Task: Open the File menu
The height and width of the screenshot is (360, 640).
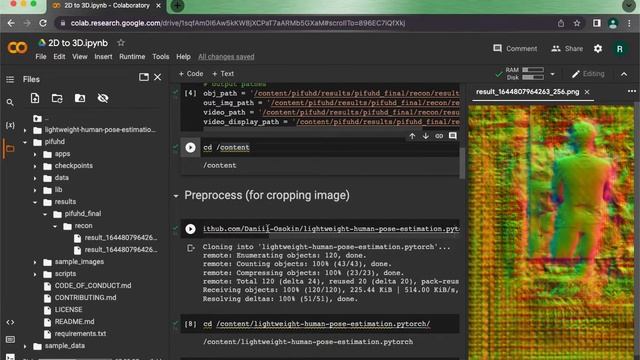Action: point(41,57)
